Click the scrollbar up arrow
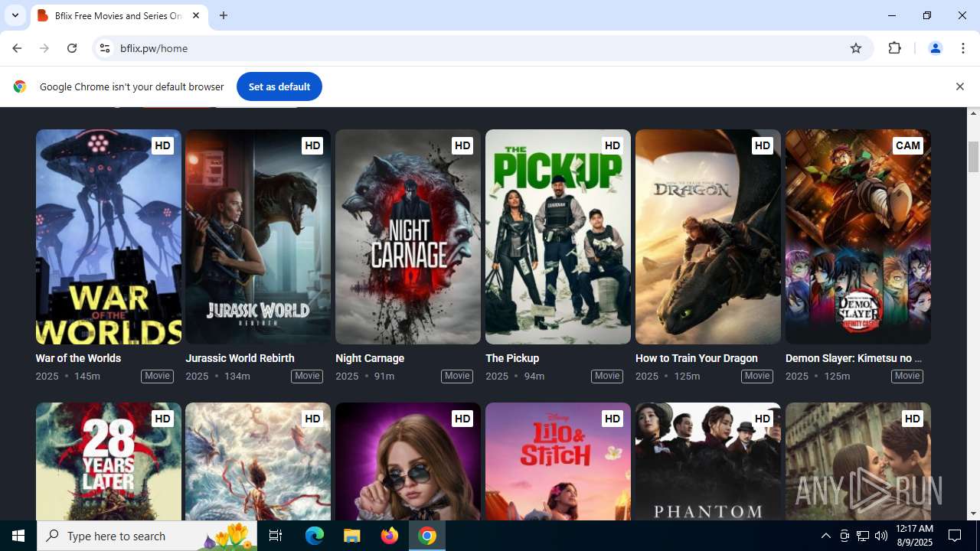 [974, 113]
